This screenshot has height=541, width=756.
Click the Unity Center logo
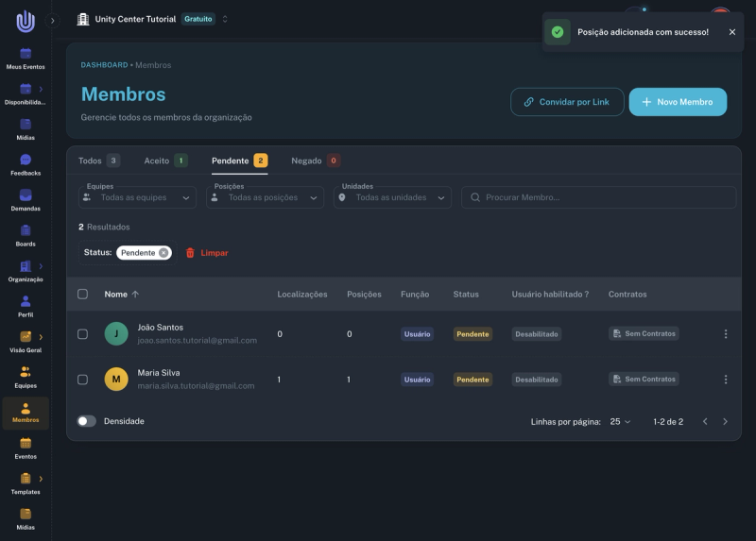click(x=26, y=21)
